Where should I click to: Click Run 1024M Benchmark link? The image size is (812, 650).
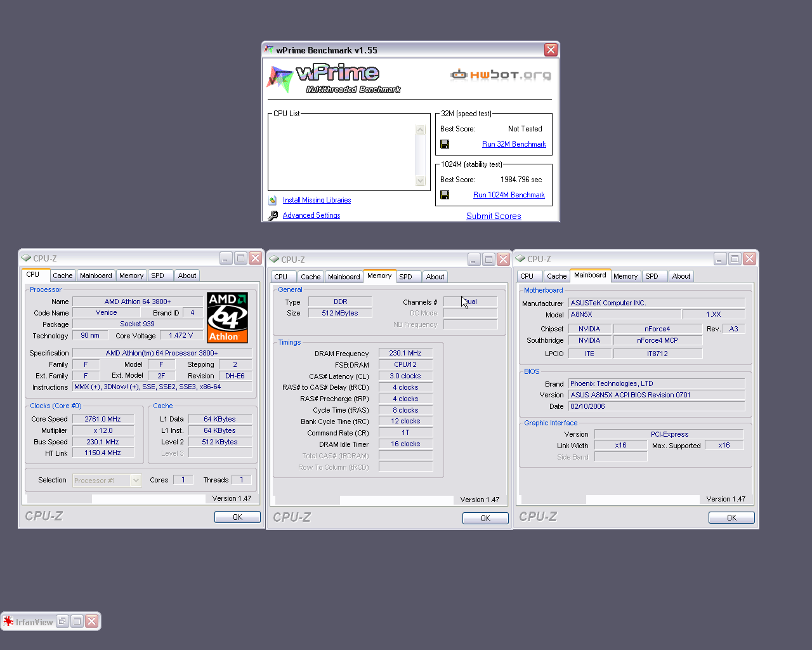tap(509, 195)
